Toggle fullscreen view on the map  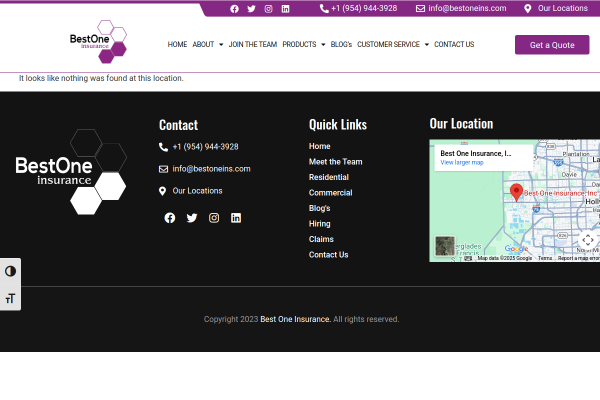click(x=587, y=240)
